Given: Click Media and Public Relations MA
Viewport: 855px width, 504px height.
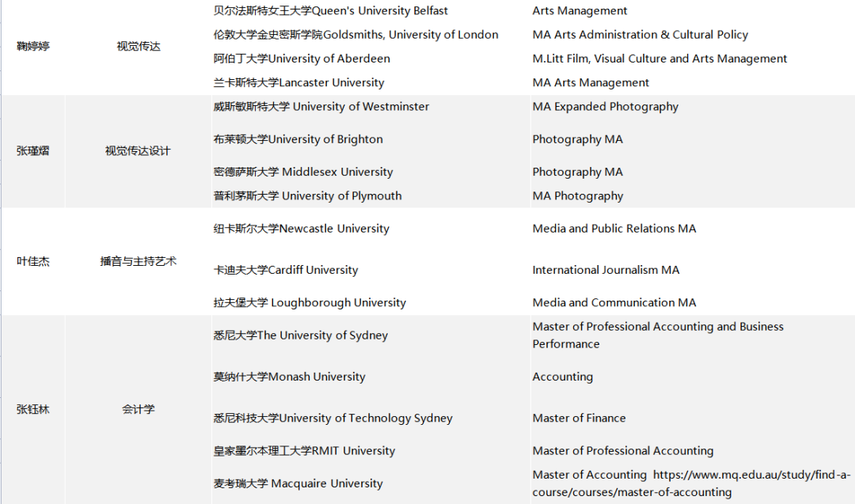Looking at the screenshot, I should (614, 229).
